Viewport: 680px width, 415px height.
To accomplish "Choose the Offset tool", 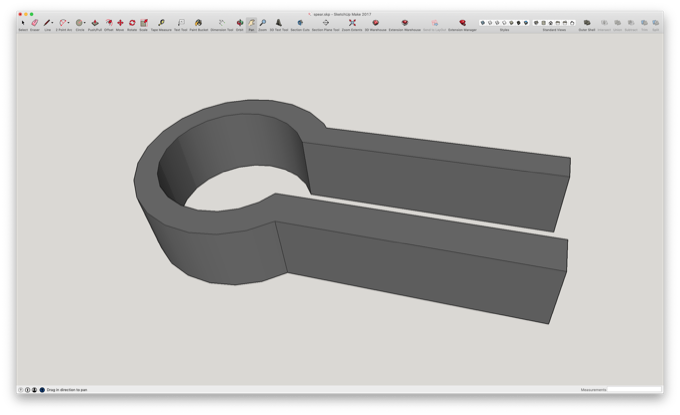I will tap(109, 23).
